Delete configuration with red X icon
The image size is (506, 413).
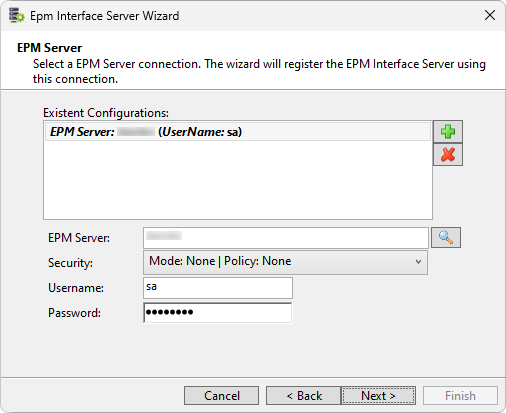448,155
